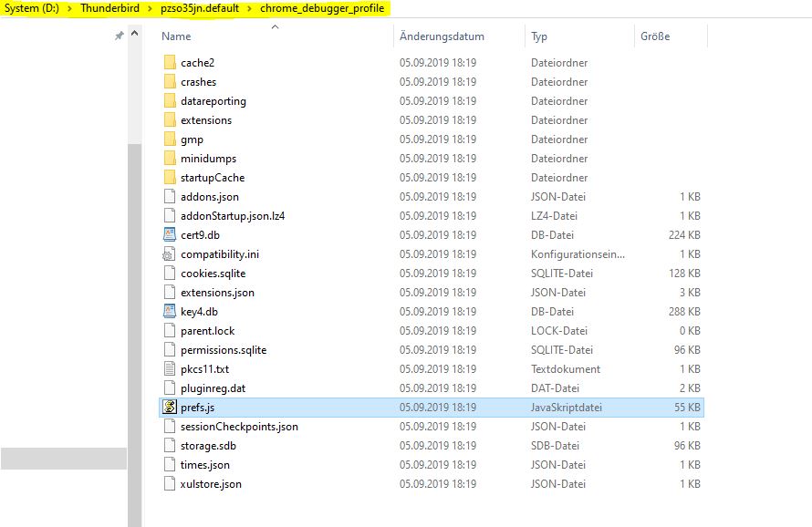812x527 pixels.
Task: Click the JavaSkriptdatei type of prefs.js
Action: coord(567,408)
